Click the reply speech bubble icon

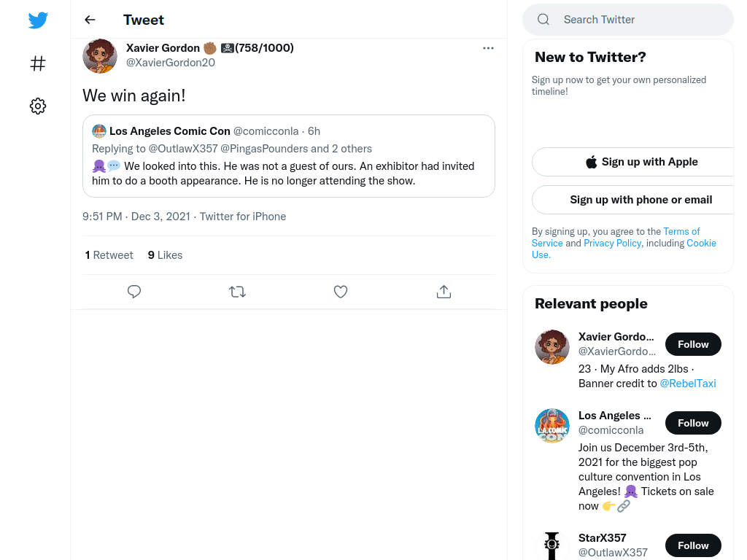(x=134, y=292)
